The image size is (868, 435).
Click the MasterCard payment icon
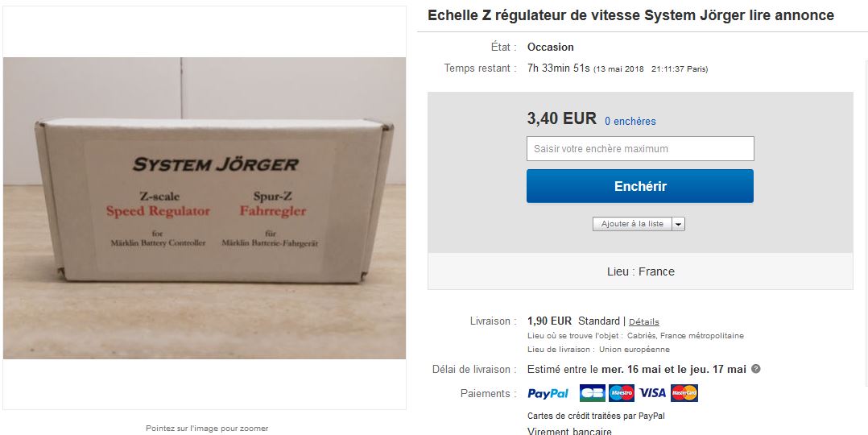pos(684,393)
